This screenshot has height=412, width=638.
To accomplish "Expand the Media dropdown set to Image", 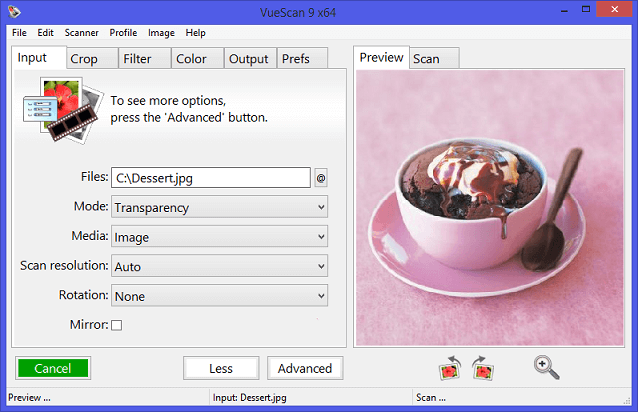I will tap(219, 237).
